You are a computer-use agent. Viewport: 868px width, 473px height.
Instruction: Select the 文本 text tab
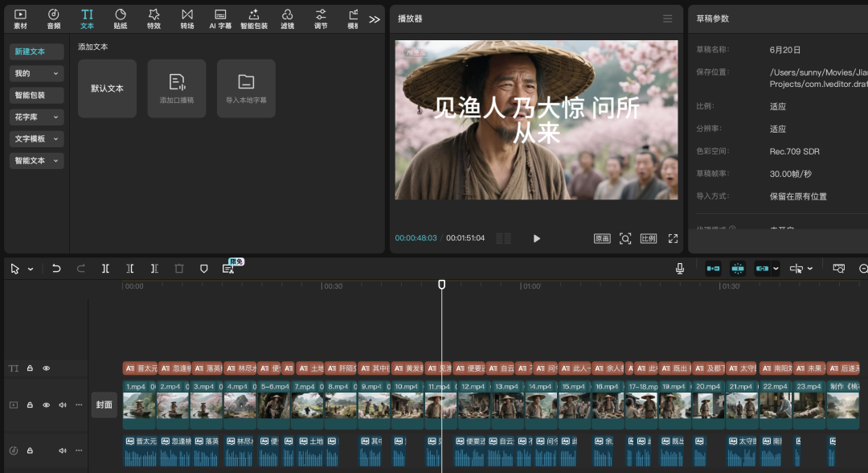(x=87, y=19)
